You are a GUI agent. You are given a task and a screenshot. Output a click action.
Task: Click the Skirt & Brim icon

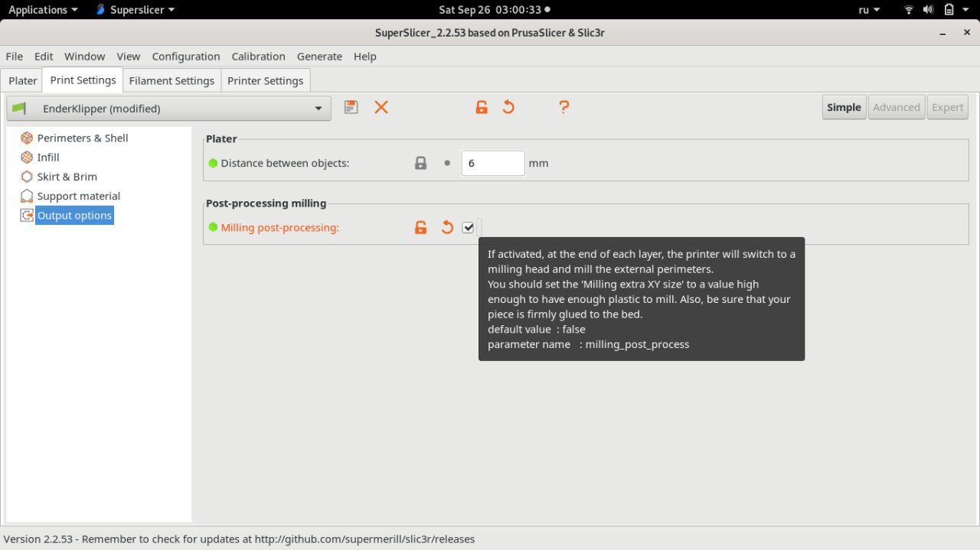coord(27,176)
